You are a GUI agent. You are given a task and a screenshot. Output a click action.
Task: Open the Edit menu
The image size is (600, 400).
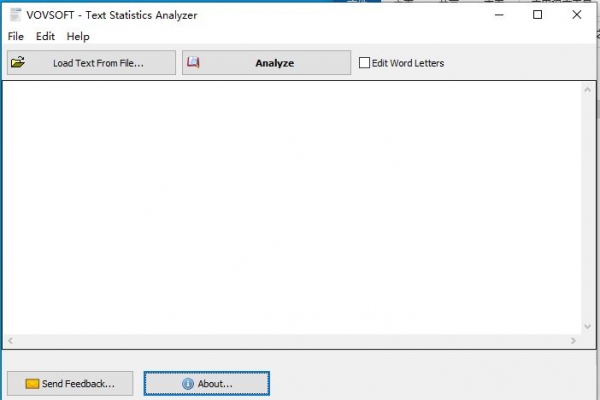point(45,36)
